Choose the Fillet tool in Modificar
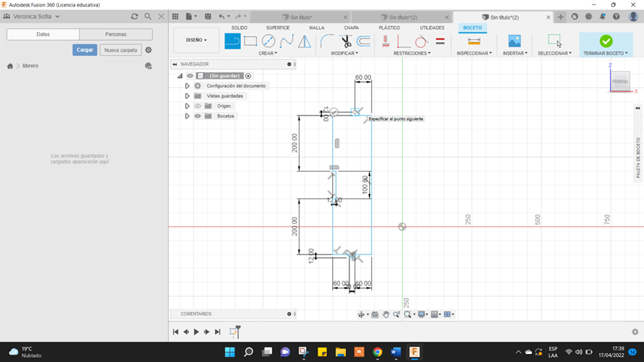Screen dimensions: 644x362 (327, 41)
